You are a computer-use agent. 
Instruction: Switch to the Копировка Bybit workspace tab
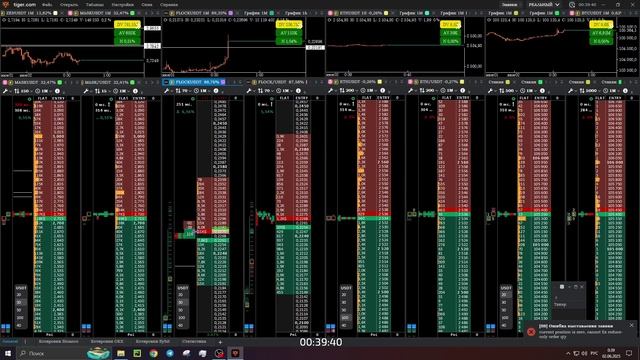tap(153, 342)
